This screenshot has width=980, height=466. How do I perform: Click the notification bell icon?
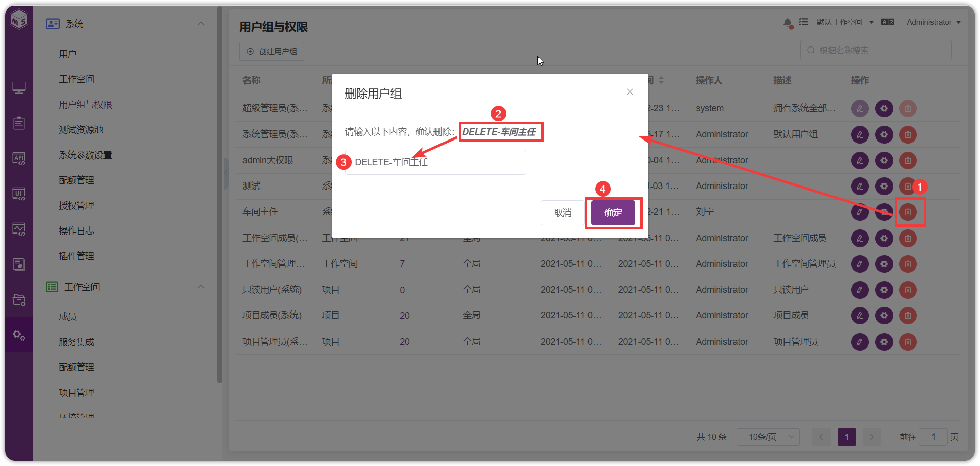coord(788,23)
